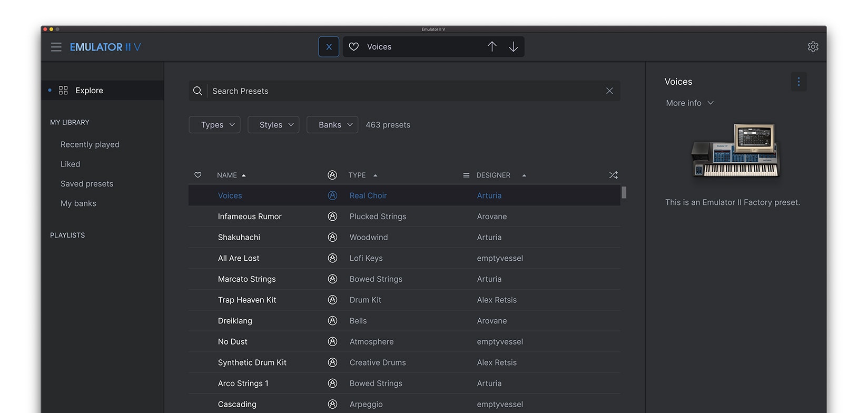Select the Shakuhachi preset
868x413 pixels.
click(239, 238)
